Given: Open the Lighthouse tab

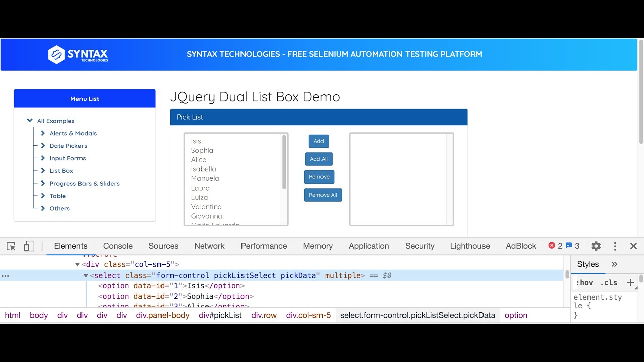Looking at the screenshot, I should coord(470,246).
